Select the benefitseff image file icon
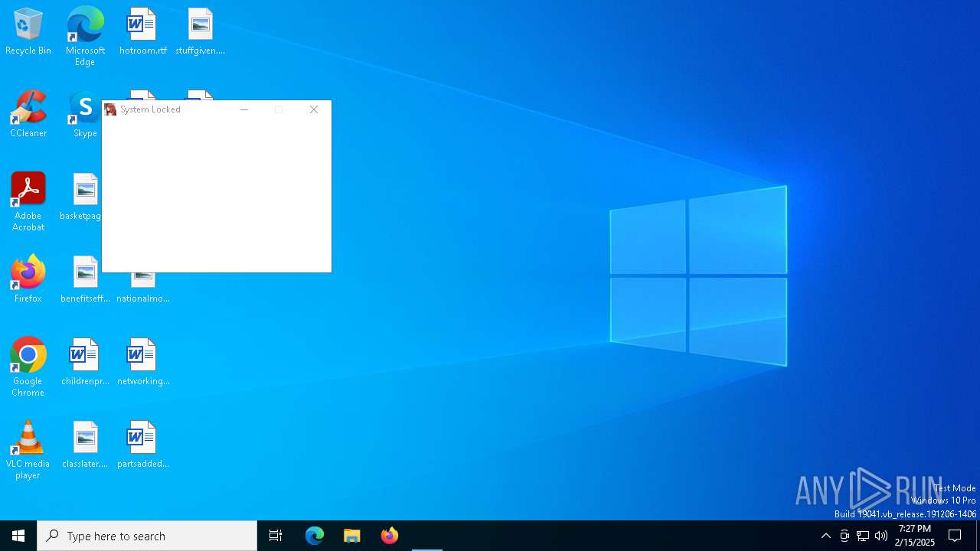This screenshot has width=980, height=551. coord(85,280)
